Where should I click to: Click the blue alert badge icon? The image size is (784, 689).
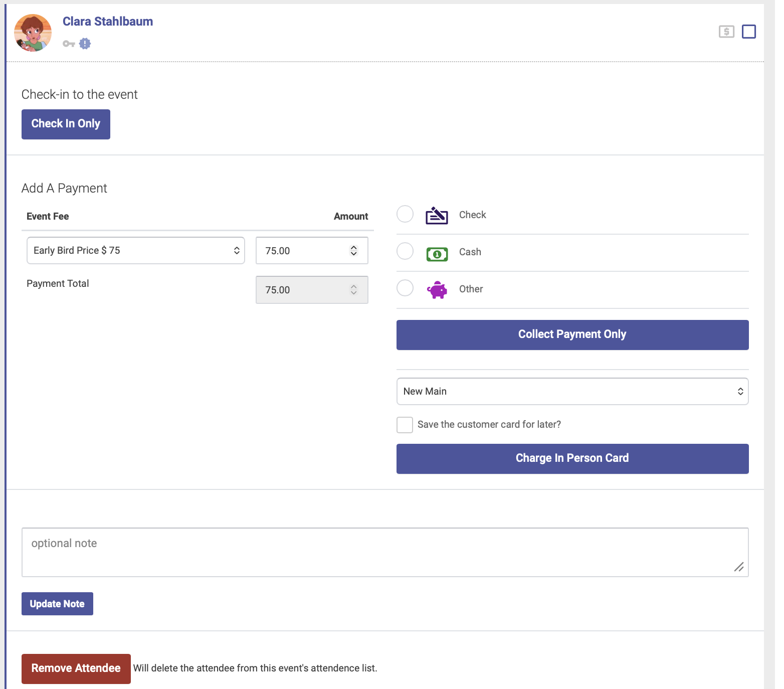[85, 44]
